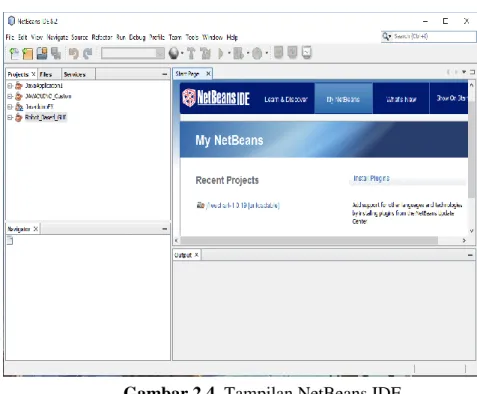Click Start Page horizontal scrollbar left arrow

click(x=177, y=240)
